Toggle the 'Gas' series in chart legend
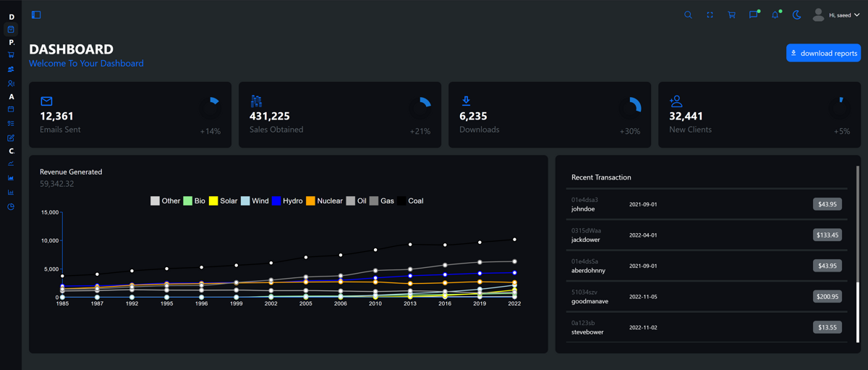The width and height of the screenshot is (868, 370). click(382, 201)
